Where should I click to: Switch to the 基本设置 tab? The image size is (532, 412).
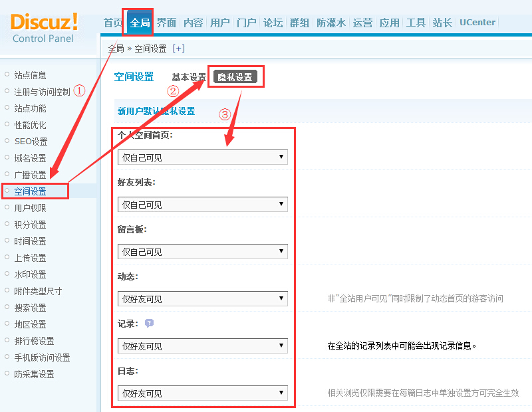point(189,77)
